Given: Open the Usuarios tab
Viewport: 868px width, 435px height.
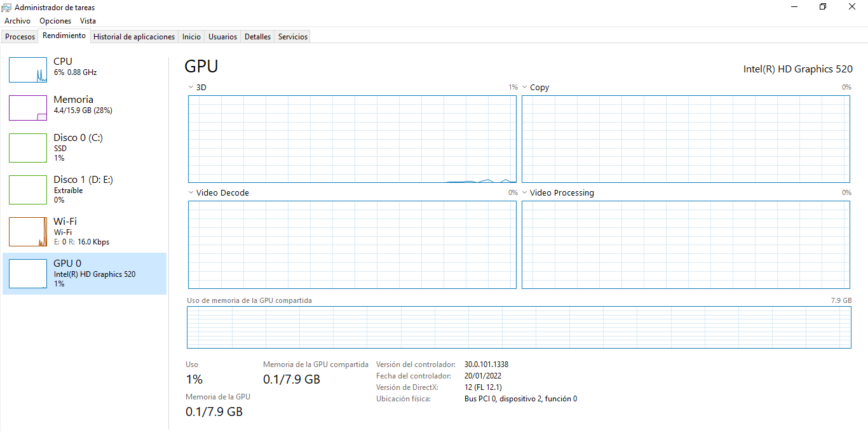Looking at the screenshot, I should pyautogui.click(x=222, y=37).
